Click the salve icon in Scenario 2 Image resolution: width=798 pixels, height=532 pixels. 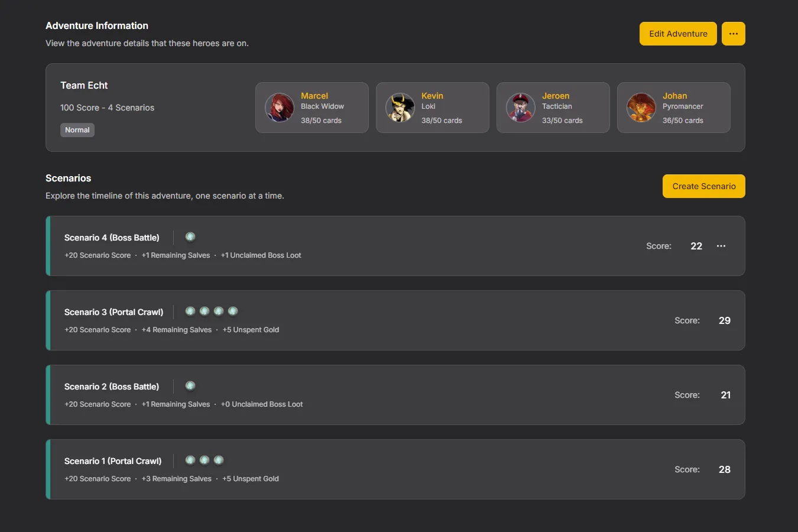pos(190,386)
